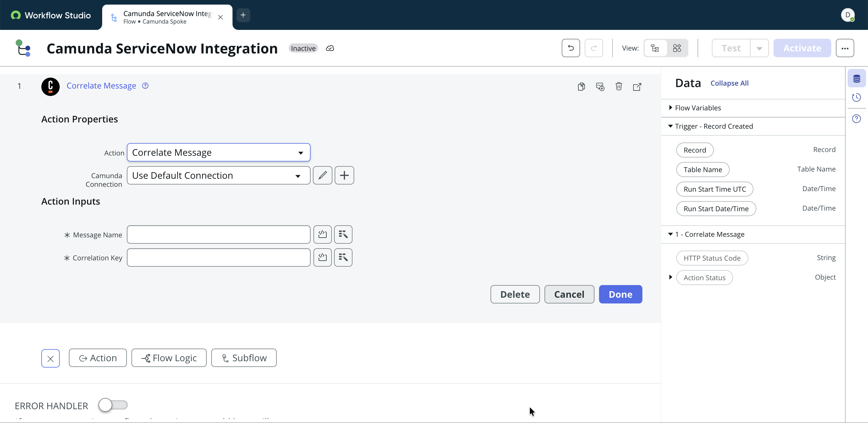Open the Action dropdown showing Correlate Message
Screen dimensions: 868x423
pos(218,152)
